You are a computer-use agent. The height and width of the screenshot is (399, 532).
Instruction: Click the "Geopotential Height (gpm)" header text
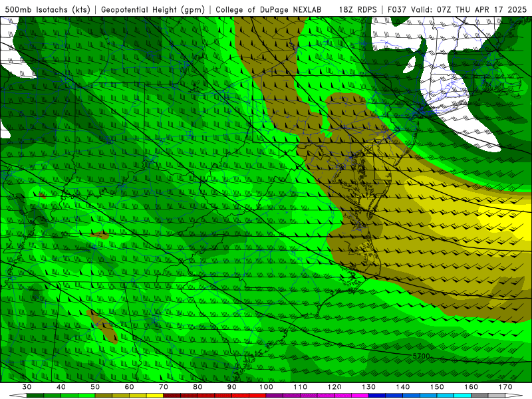click(x=153, y=9)
